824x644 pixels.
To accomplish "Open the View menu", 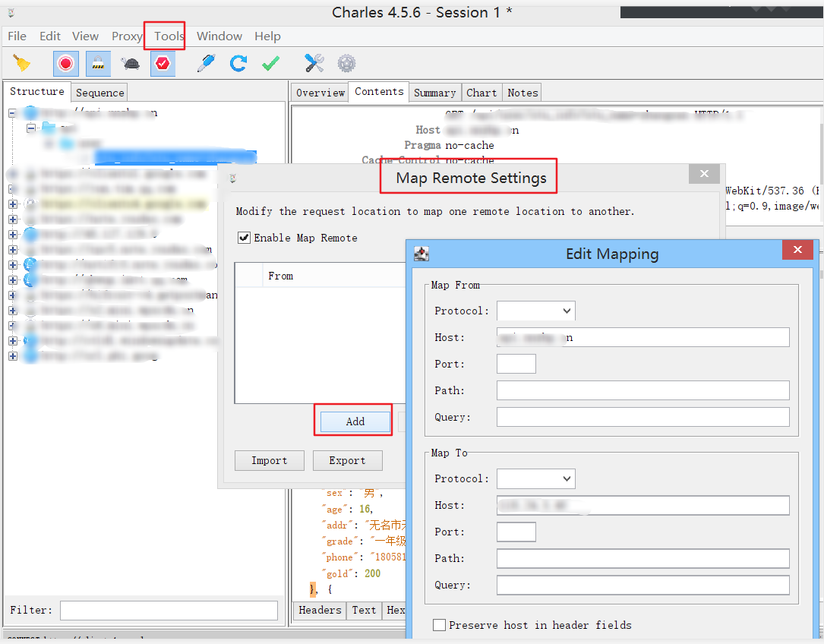I will [85, 36].
